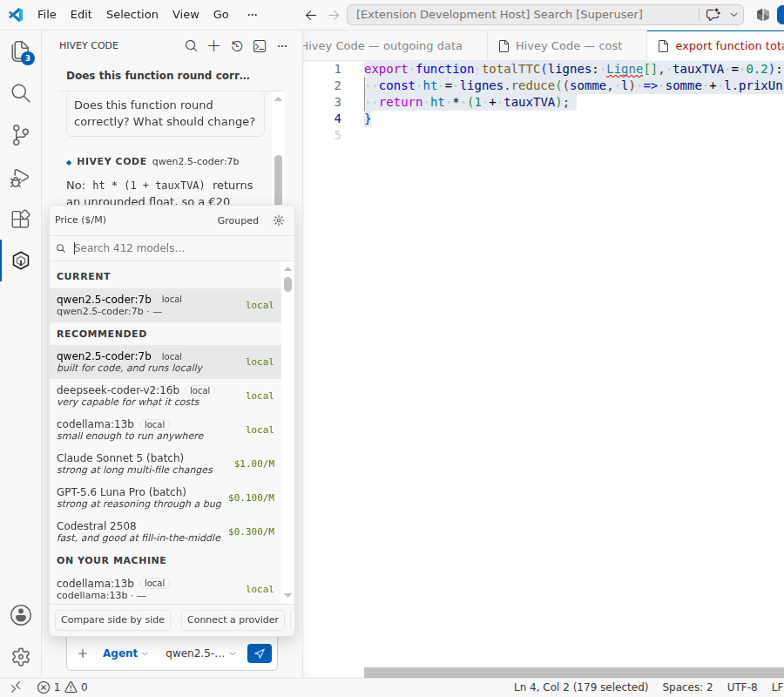
Task: Click the chat panel scrollbar thumb
Action: pyautogui.click(x=279, y=180)
